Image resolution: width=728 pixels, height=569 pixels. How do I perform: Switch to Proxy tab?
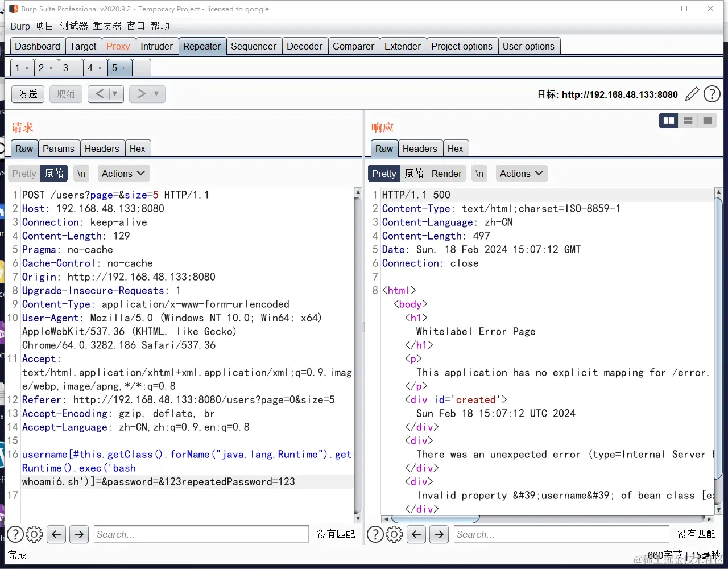(118, 46)
